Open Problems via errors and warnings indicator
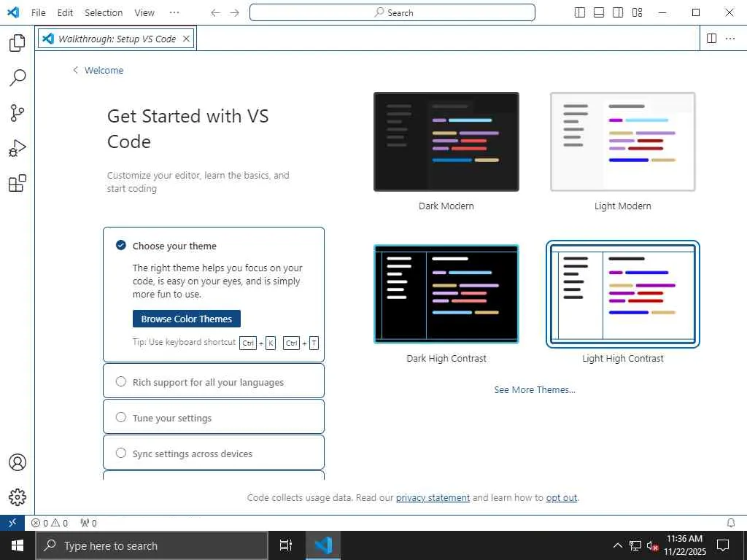This screenshot has height=560, width=747. click(x=50, y=523)
